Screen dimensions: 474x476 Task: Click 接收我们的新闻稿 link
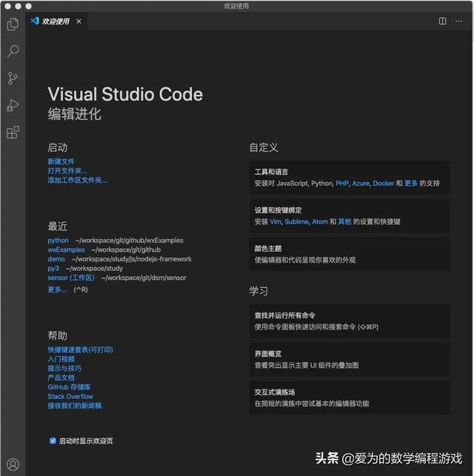point(74,406)
